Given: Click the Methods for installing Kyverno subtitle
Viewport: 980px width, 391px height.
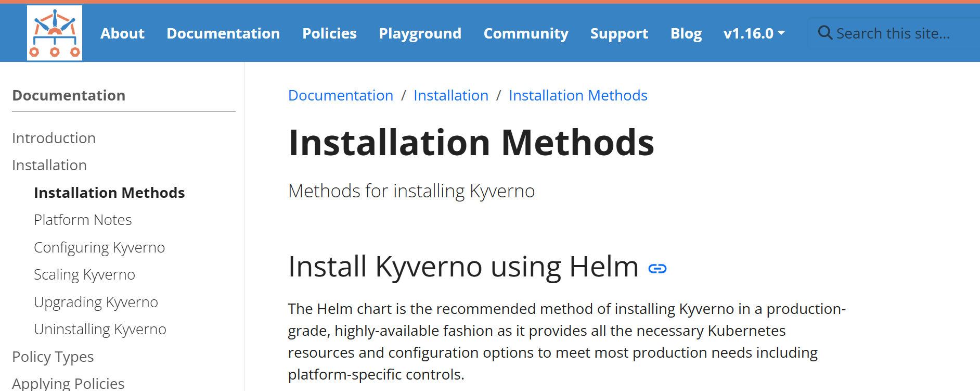Looking at the screenshot, I should tap(411, 191).
